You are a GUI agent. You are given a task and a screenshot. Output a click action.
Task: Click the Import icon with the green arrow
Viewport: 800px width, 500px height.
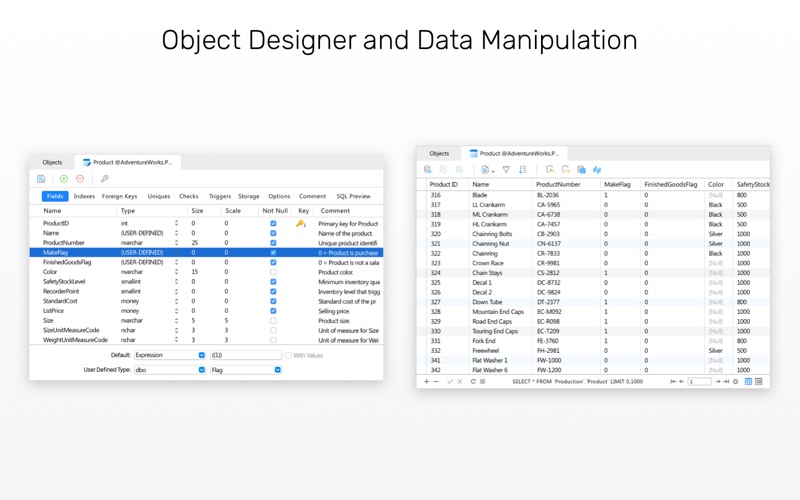(550, 169)
